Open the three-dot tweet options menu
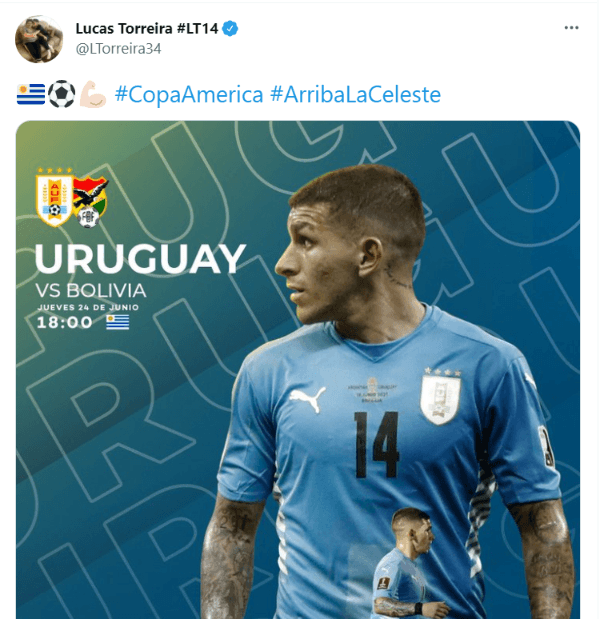 pyautogui.click(x=571, y=28)
